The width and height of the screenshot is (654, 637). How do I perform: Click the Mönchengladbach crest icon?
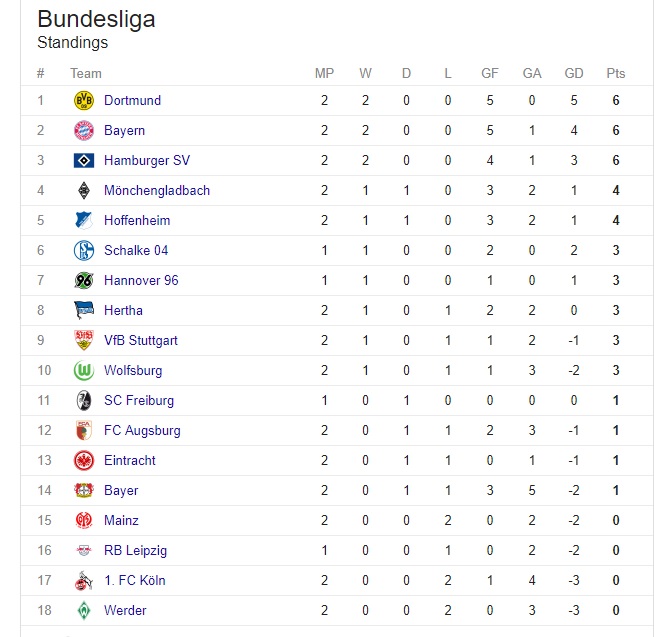(83, 190)
